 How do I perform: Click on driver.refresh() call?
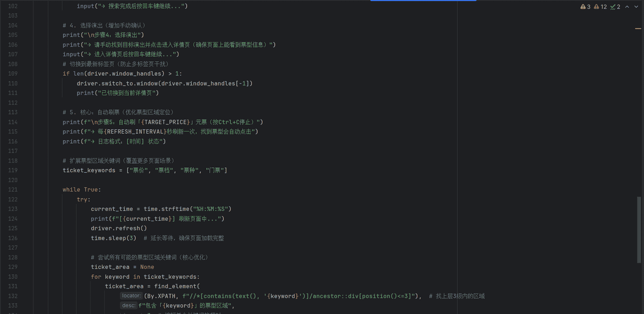click(119, 228)
